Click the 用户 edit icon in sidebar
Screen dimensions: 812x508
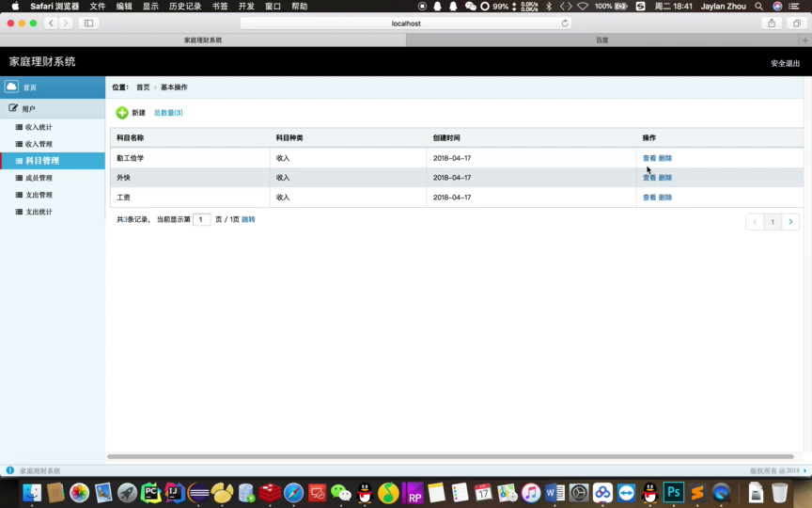(13, 108)
